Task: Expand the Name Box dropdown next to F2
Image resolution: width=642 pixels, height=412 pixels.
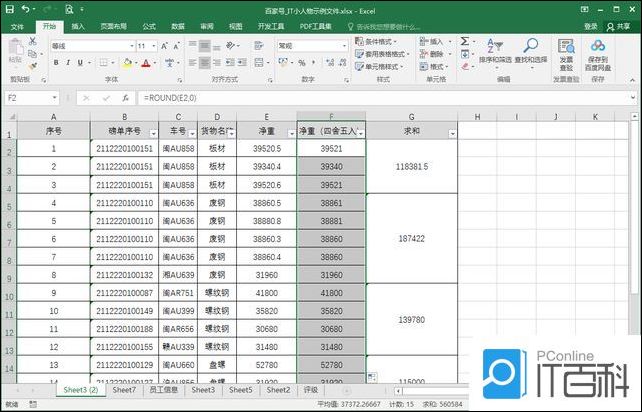Action: [x=54, y=98]
